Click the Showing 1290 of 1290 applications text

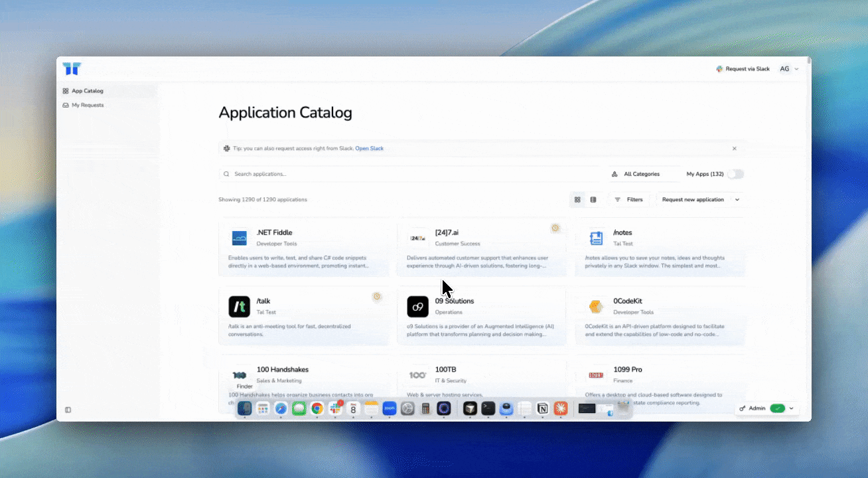[263, 199]
